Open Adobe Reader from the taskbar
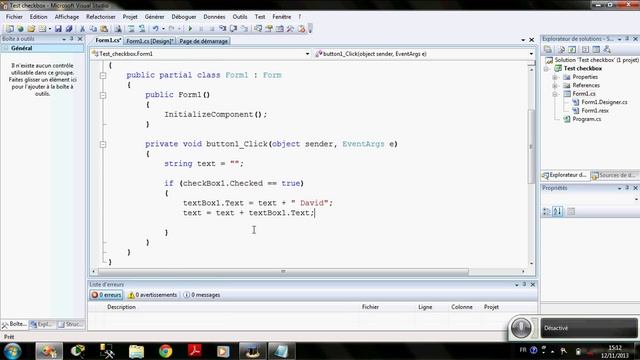Image resolution: width=640 pixels, height=360 pixels. (195, 351)
